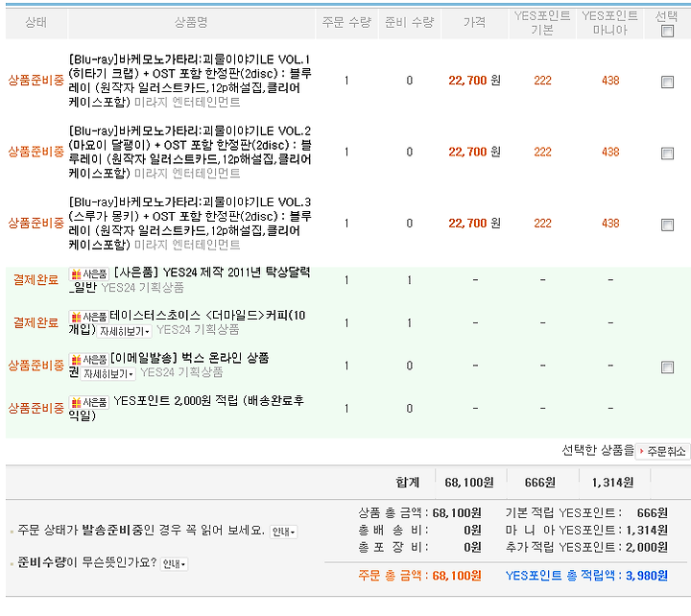Check the VOL.1 히타기 크랩 item checkbox
Image resolution: width=691 pixels, height=616 pixels.
tap(667, 82)
